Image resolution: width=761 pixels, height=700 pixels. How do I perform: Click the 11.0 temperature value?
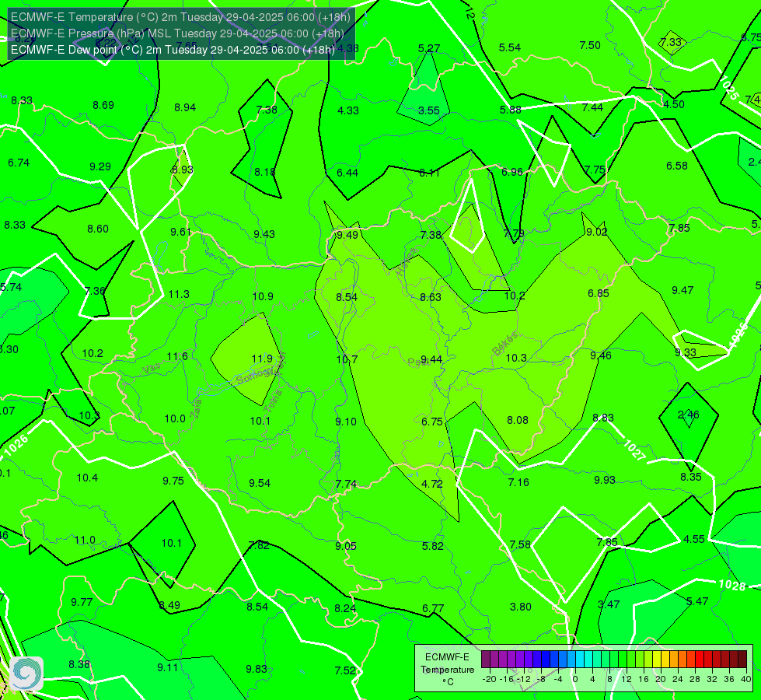85,541
